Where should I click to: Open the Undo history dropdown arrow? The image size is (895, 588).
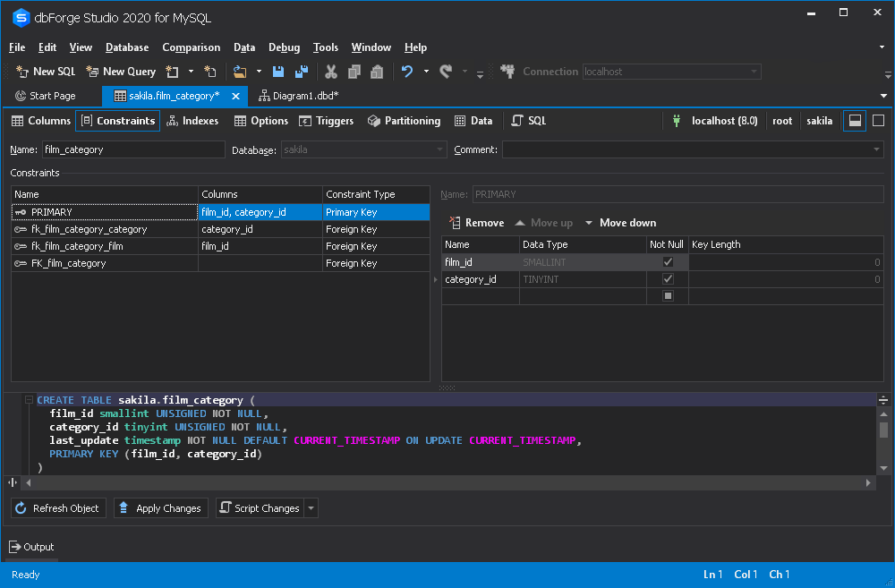coord(426,72)
